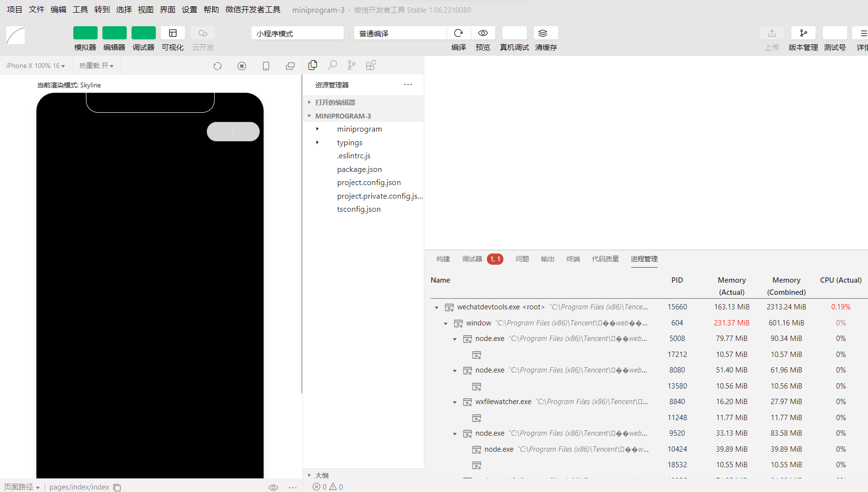
Task: Click the clear cache (清缓存) layers icon
Action: (546, 33)
